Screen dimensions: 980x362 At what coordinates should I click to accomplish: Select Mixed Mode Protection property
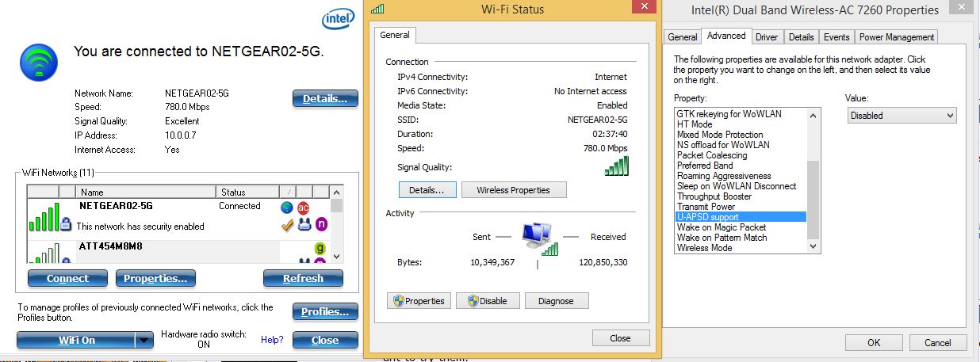pos(720,135)
